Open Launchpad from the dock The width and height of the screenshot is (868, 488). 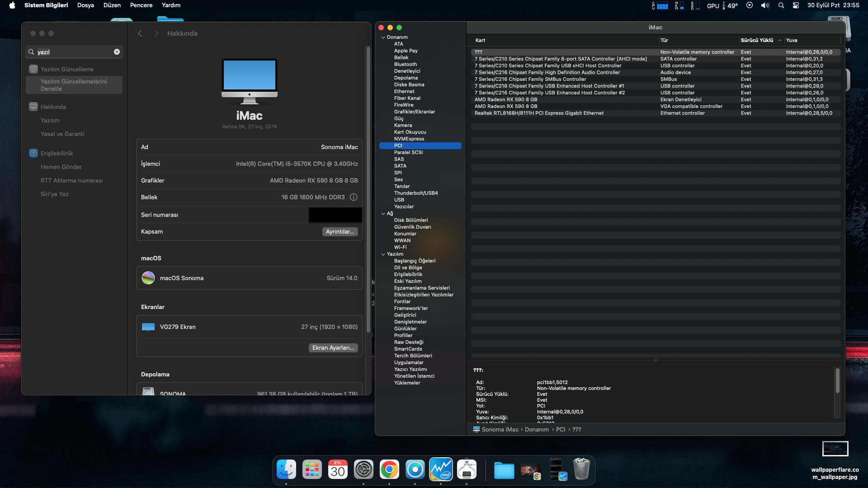(312, 470)
